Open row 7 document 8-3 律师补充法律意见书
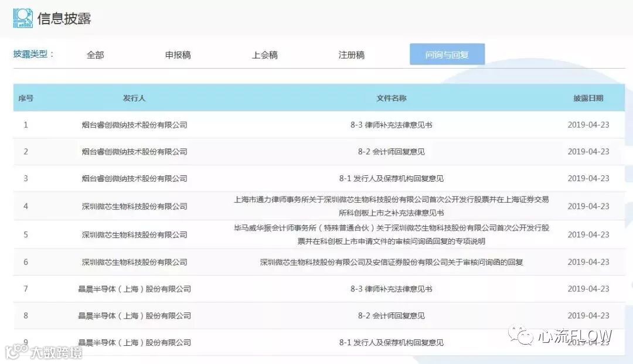Screen dimensions: 633x364 391,289
